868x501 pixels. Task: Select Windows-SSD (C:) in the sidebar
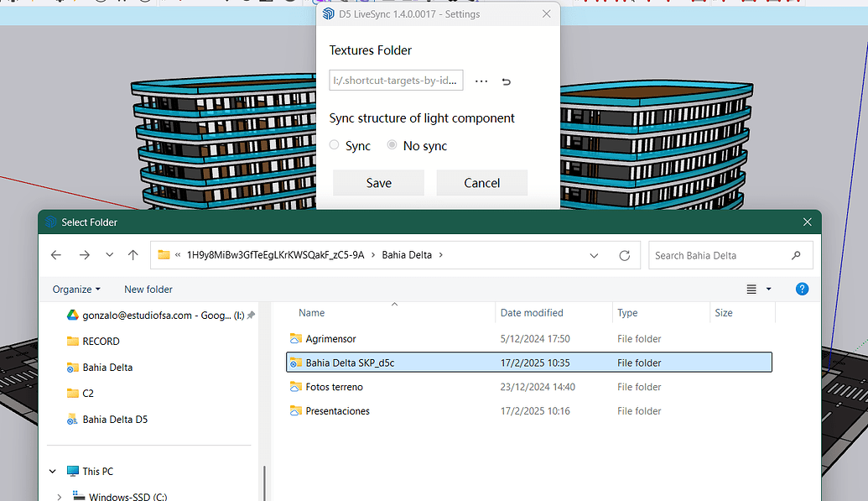point(127,497)
